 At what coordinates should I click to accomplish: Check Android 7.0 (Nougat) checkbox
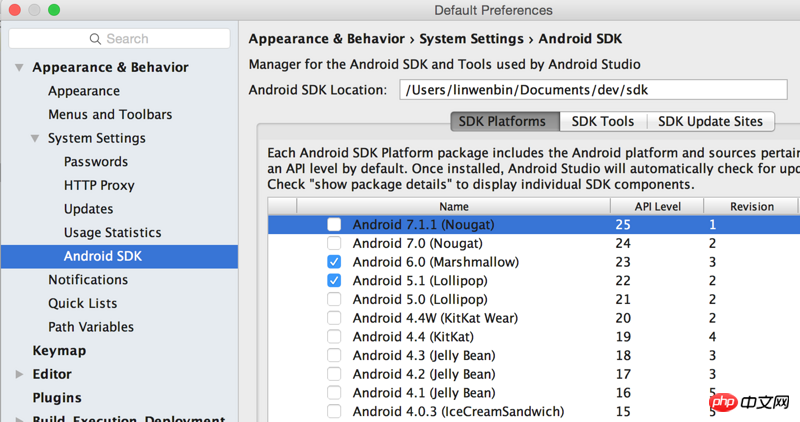(334, 243)
